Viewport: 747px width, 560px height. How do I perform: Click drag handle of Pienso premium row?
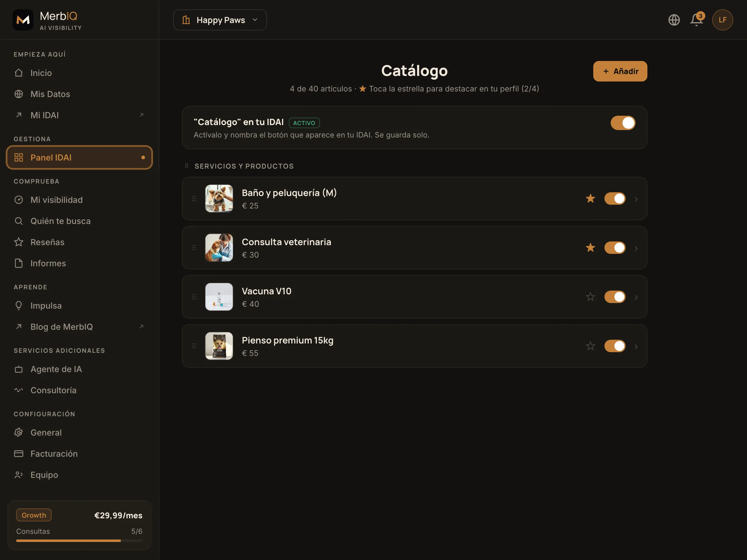[x=194, y=346]
